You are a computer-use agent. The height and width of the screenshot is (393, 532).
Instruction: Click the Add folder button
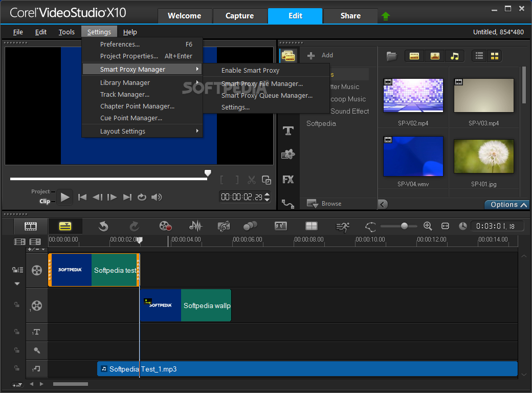320,55
